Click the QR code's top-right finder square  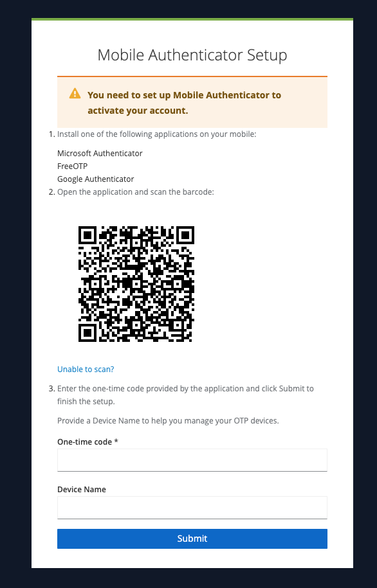pyautogui.click(x=185, y=235)
